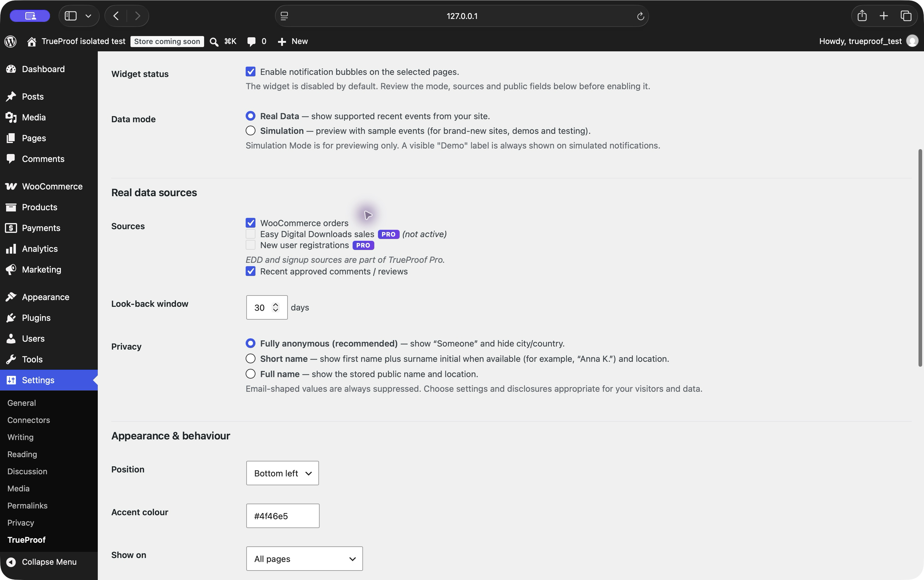Viewport: 924px width, 580px height.
Task: Open the Show on dropdown showing All pages
Action: point(305,559)
